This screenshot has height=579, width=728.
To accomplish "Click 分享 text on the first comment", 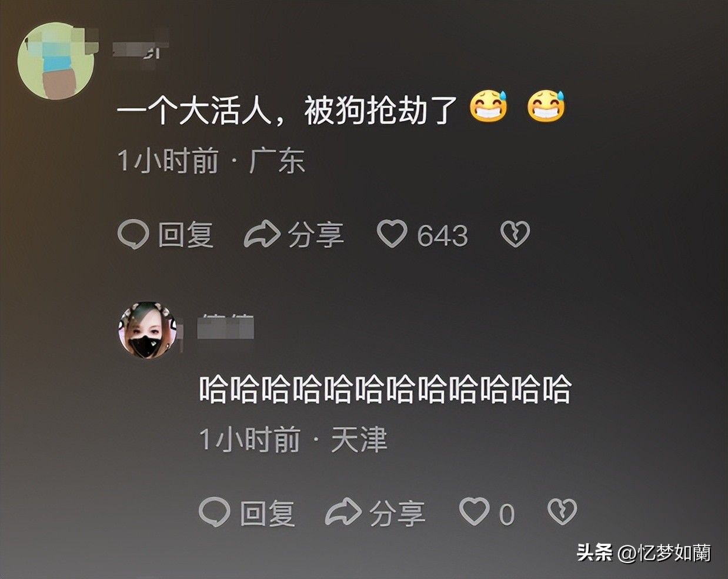I will [x=316, y=235].
